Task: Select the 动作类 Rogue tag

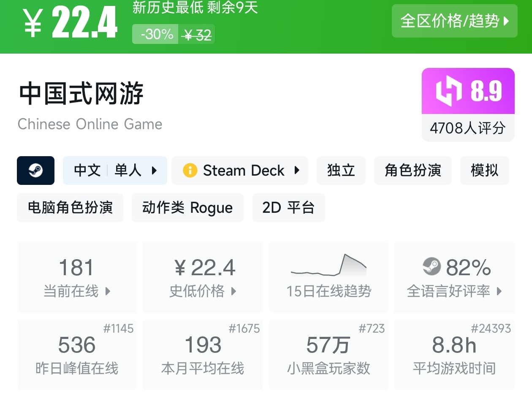Action: (187, 208)
